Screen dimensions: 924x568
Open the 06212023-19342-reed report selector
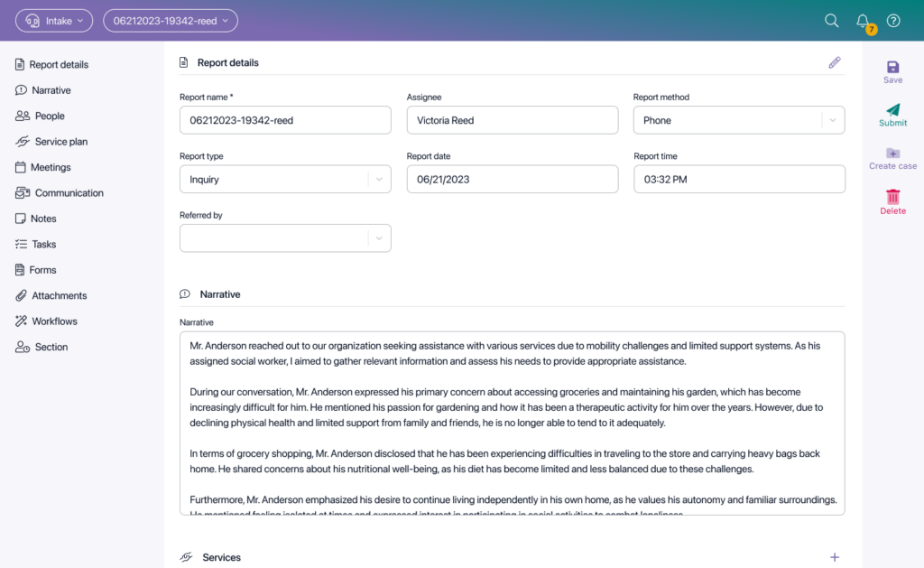(x=171, y=21)
